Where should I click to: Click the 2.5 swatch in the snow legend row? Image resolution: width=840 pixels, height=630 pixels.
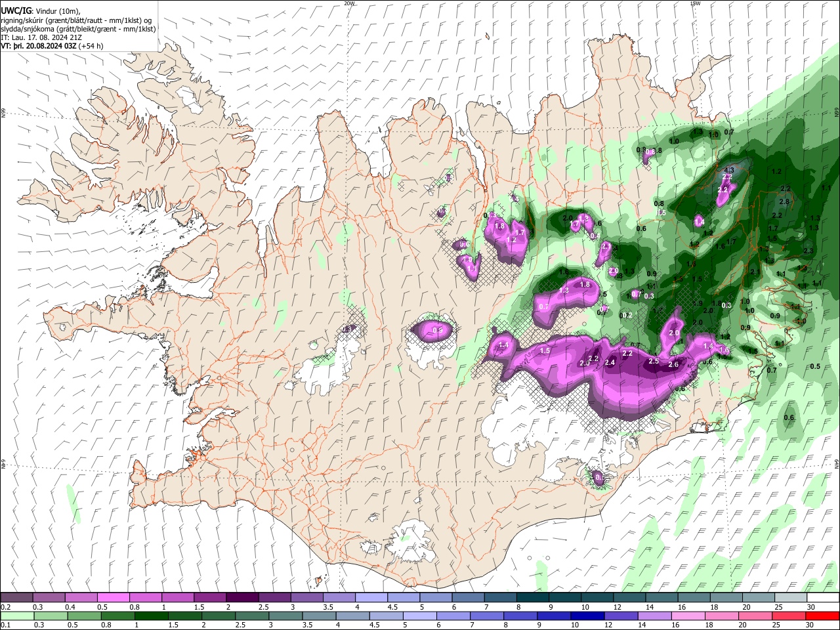pyautogui.click(x=274, y=598)
